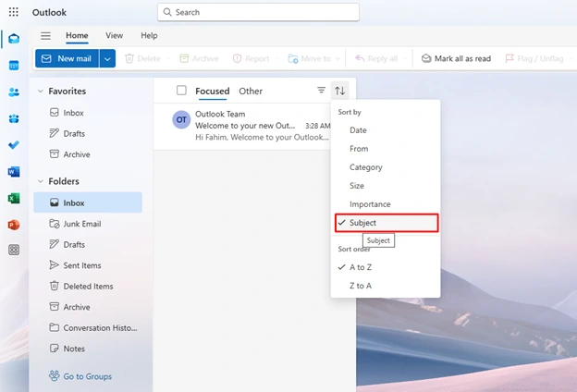Open Drafts under Folders
This screenshot has width=577, height=392.
[88, 244]
